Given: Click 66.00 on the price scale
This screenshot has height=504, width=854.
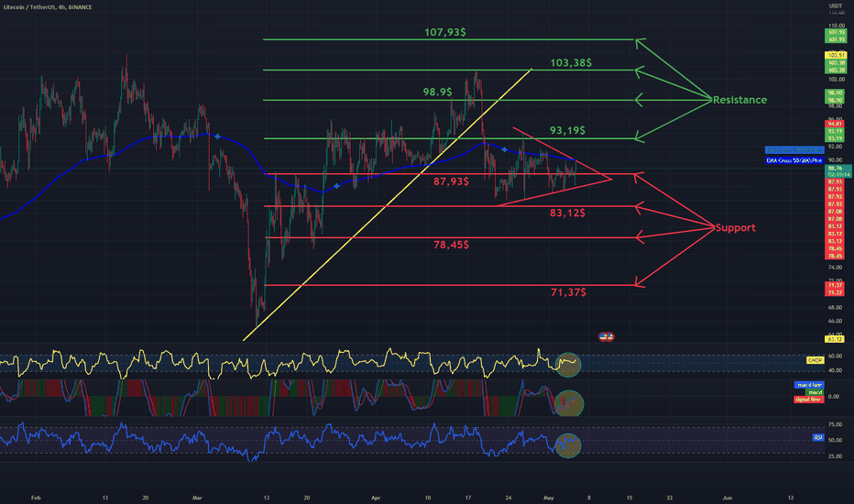Looking at the screenshot, I should [835, 321].
